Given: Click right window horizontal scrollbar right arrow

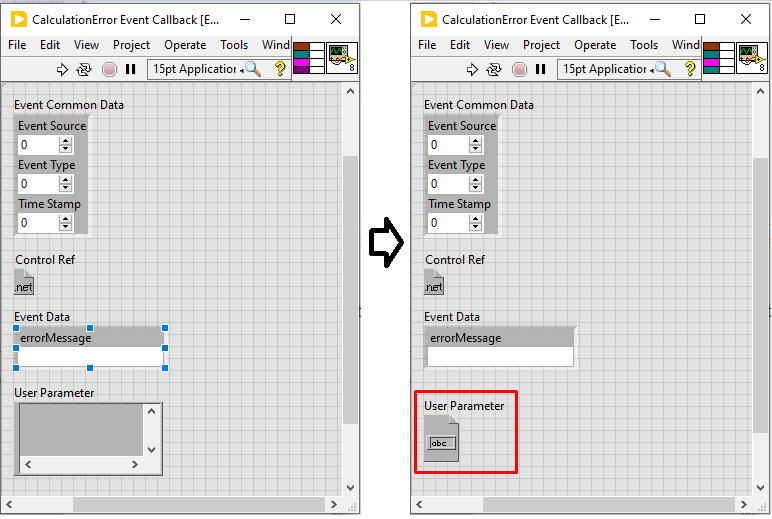Looking at the screenshot, I should tap(743, 505).
